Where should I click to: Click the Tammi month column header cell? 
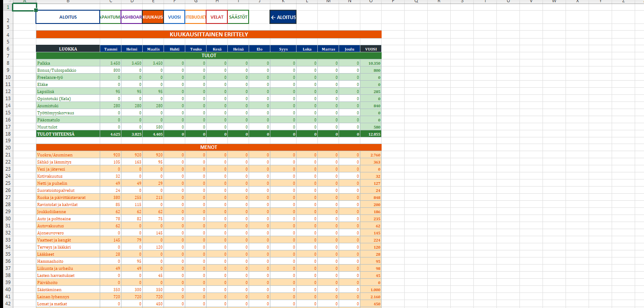pos(110,49)
